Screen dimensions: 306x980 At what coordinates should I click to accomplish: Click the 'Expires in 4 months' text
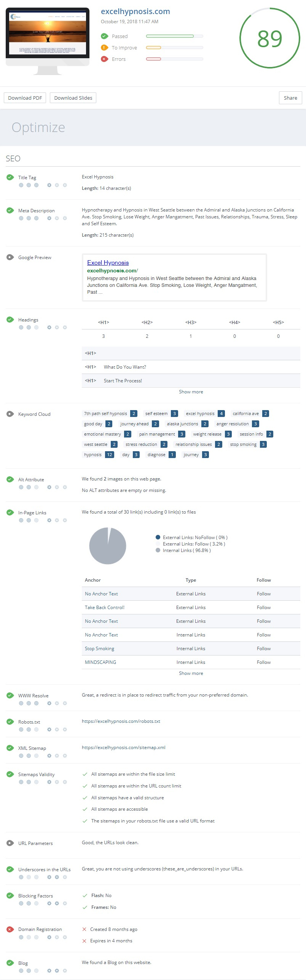(x=111, y=940)
